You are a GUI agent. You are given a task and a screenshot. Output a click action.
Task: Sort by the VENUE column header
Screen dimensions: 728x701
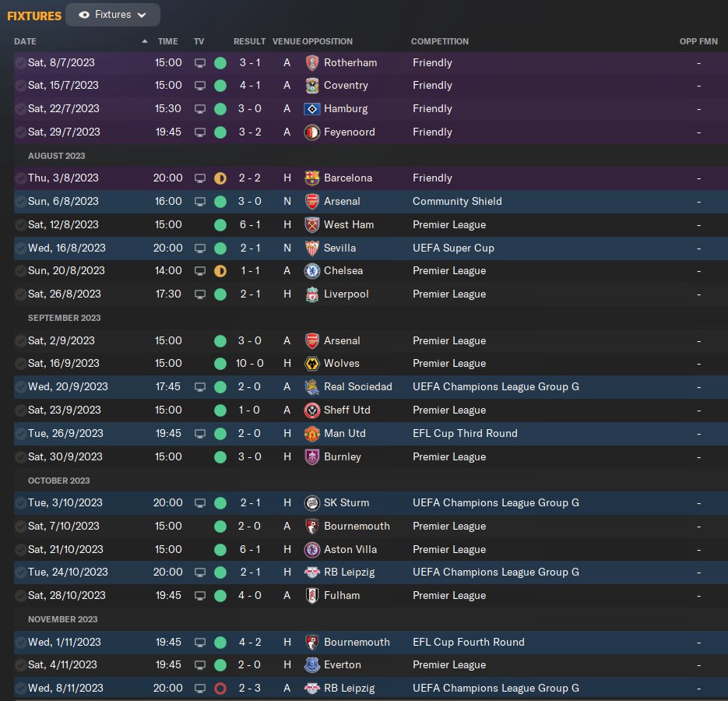[287, 41]
